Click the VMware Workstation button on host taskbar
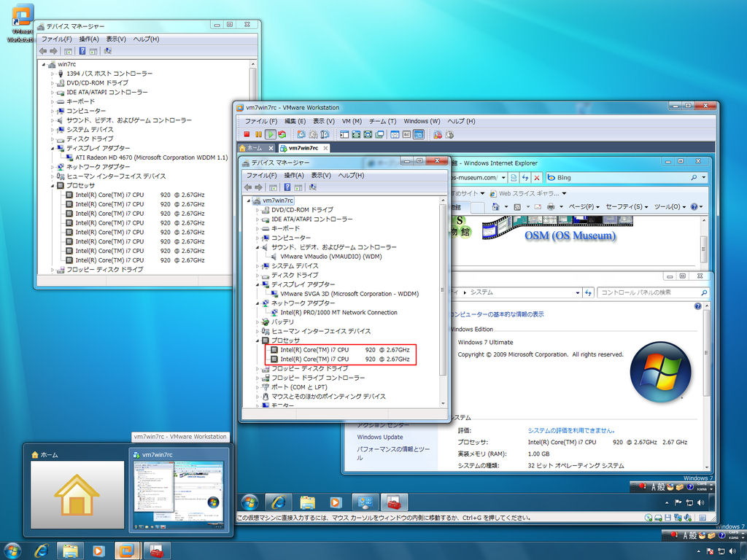747x560 pixels. 127,551
